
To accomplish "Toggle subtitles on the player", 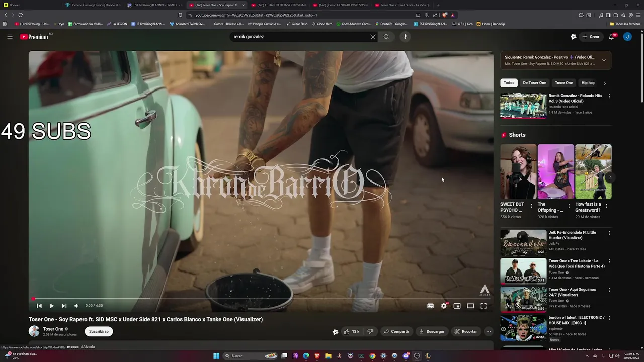I will [x=430, y=306].
